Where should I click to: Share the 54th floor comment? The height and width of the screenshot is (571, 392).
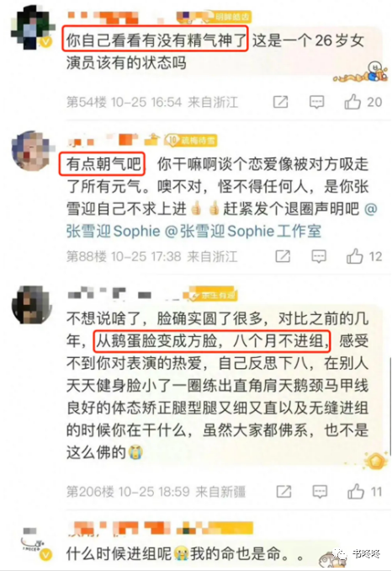click(x=280, y=102)
